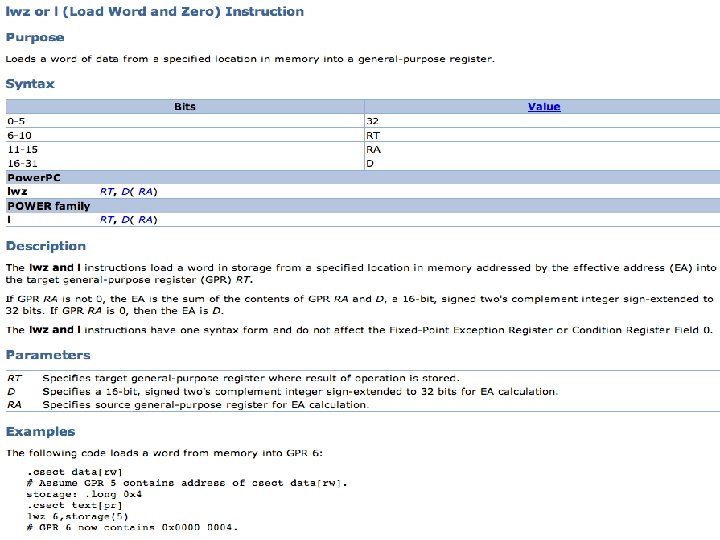Click the 'l' mnemonic under POWER family
Image resolution: width=720 pixels, height=540 pixels.
[x=9, y=219]
